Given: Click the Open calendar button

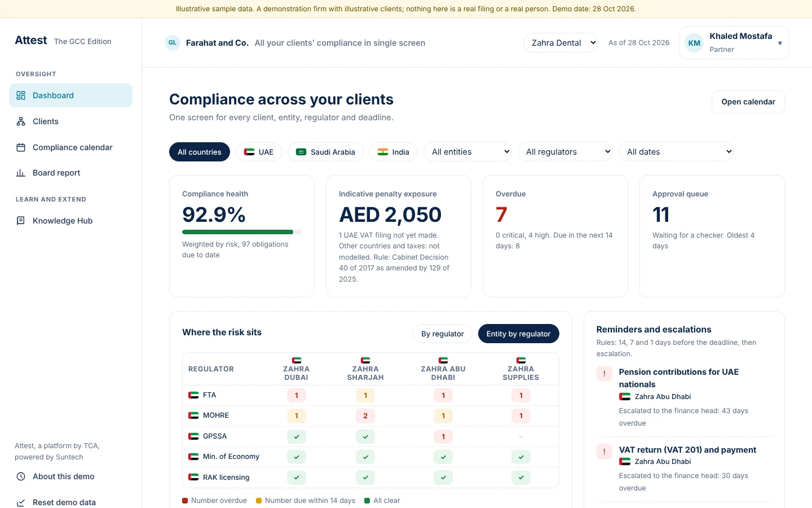Looking at the screenshot, I should [748, 102].
